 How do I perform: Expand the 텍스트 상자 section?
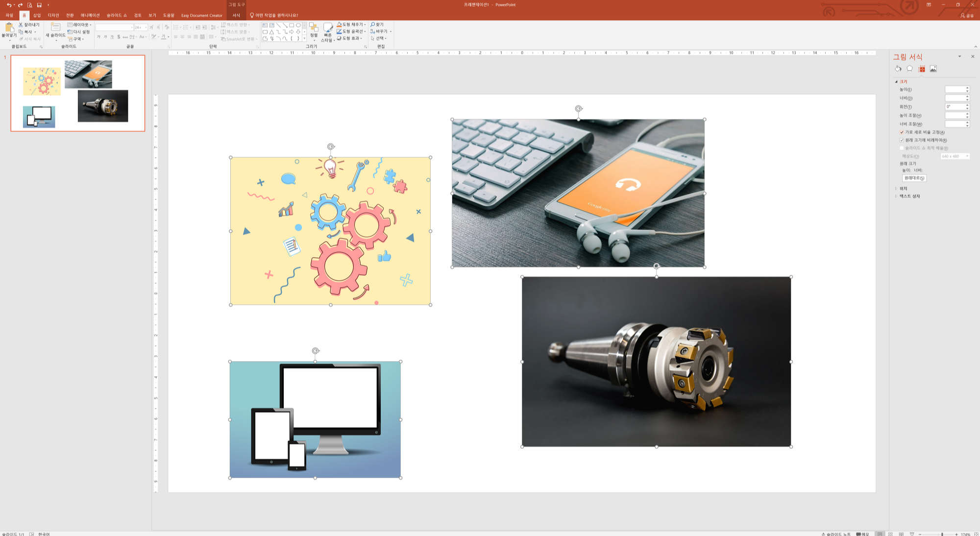coord(909,196)
